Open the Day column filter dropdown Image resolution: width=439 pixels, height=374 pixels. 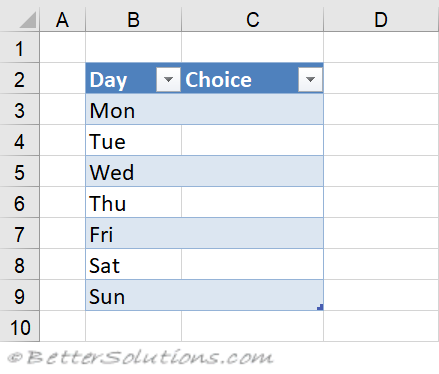[x=168, y=79]
